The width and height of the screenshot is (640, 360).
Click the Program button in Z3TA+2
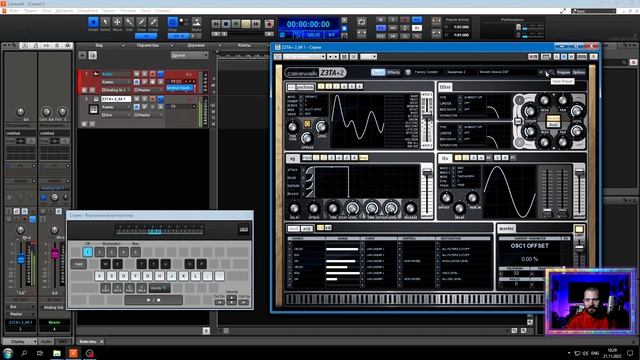563,72
